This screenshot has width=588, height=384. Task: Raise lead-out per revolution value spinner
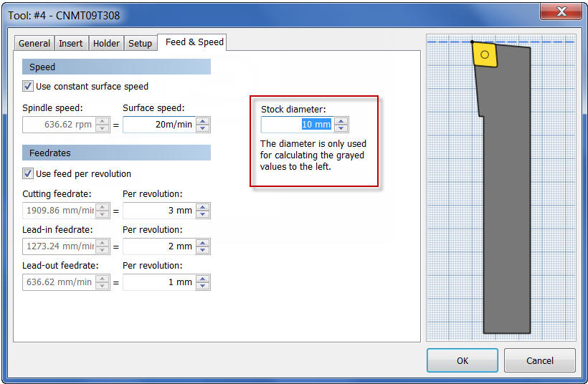point(203,279)
